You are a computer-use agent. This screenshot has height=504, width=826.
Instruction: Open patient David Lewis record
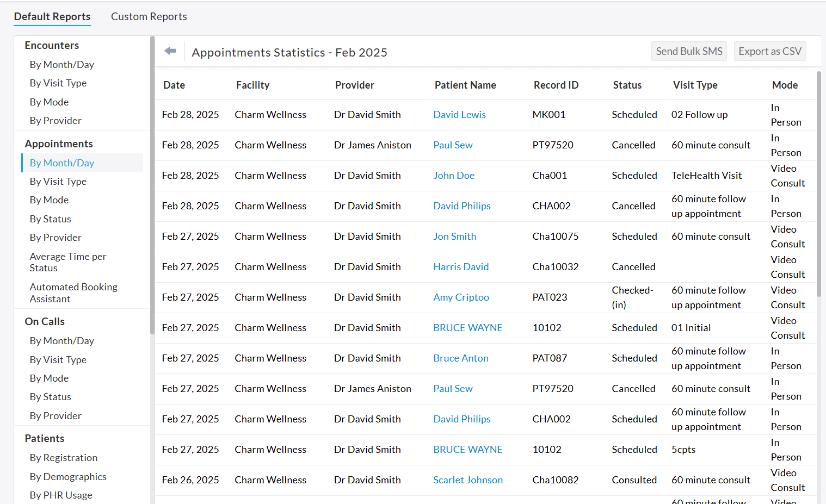coord(459,115)
